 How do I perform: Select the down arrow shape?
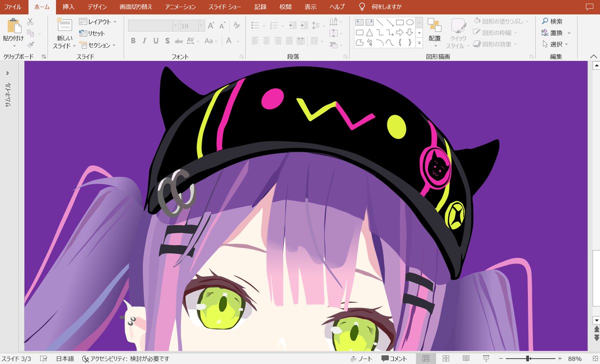pos(409,32)
